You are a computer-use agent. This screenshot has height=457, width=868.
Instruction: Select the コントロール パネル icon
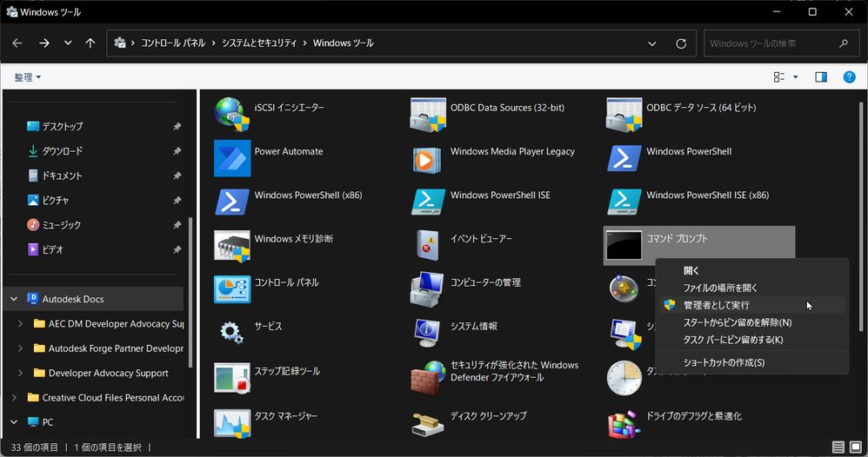point(232,288)
